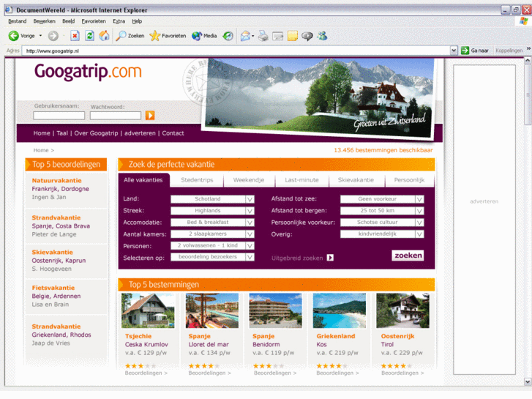Click the adverteren navigation link
The width and height of the screenshot is (532, 399).
(x=140, y=133)
